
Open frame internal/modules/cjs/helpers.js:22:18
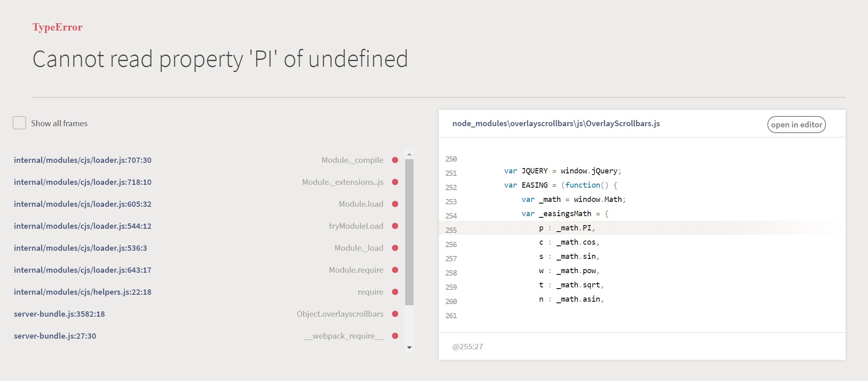(x=83, y=292)
